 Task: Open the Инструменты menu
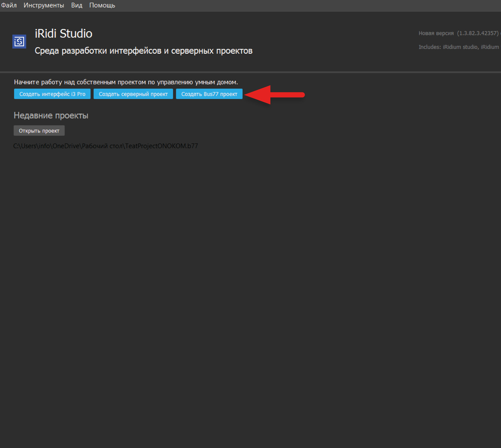(x=44, y=5)
